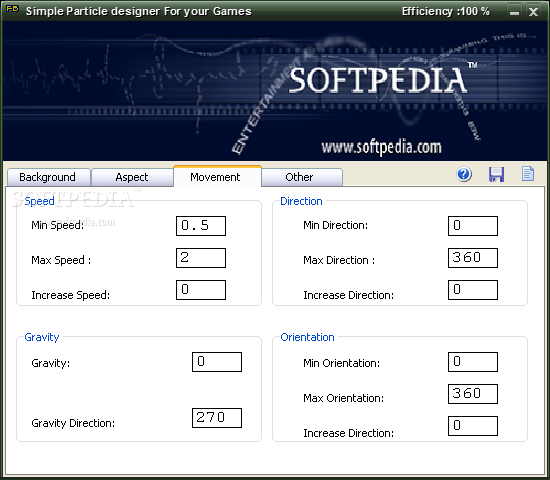Click the Min Direction: label
550x480 pixels.
(335, 225)
